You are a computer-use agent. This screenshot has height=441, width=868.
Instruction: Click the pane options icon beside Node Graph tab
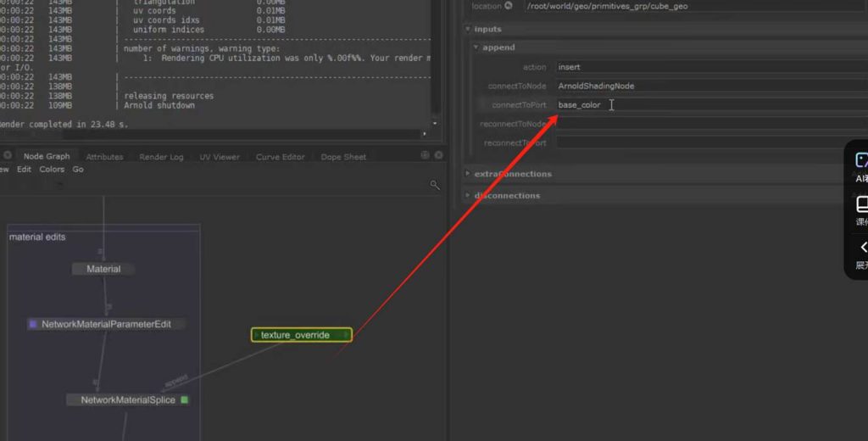coord(7,156)
